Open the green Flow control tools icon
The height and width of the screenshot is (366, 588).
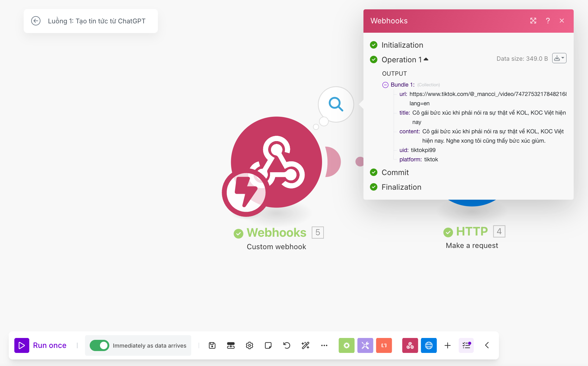coord(346,345)
